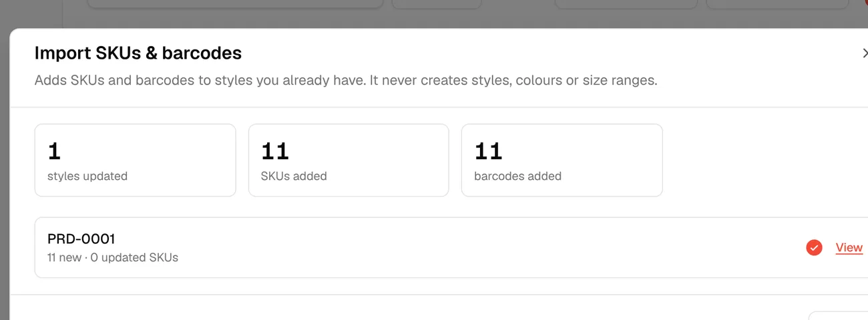868x320 pixels.
Task: Click the description text about adding SKUs
Action: pos(346,81)
